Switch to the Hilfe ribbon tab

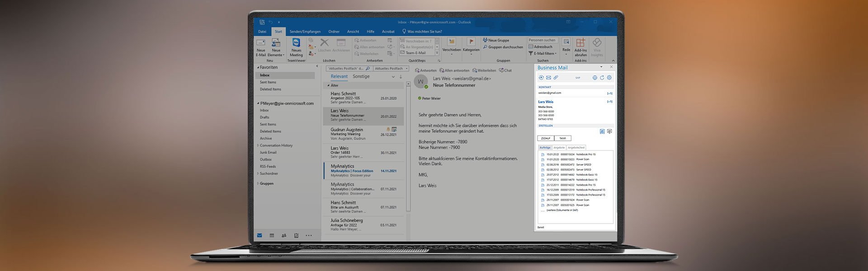[x=370, y=32]
